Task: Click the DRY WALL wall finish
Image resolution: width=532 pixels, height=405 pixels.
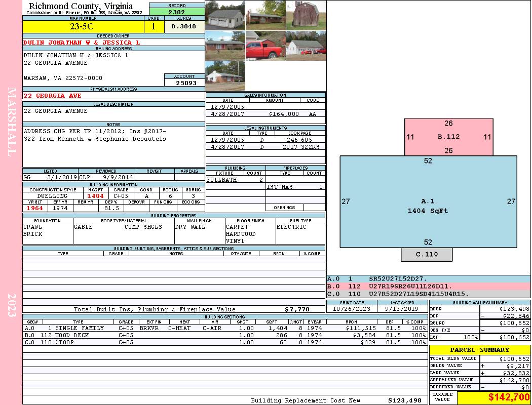Action: [190, 227]
